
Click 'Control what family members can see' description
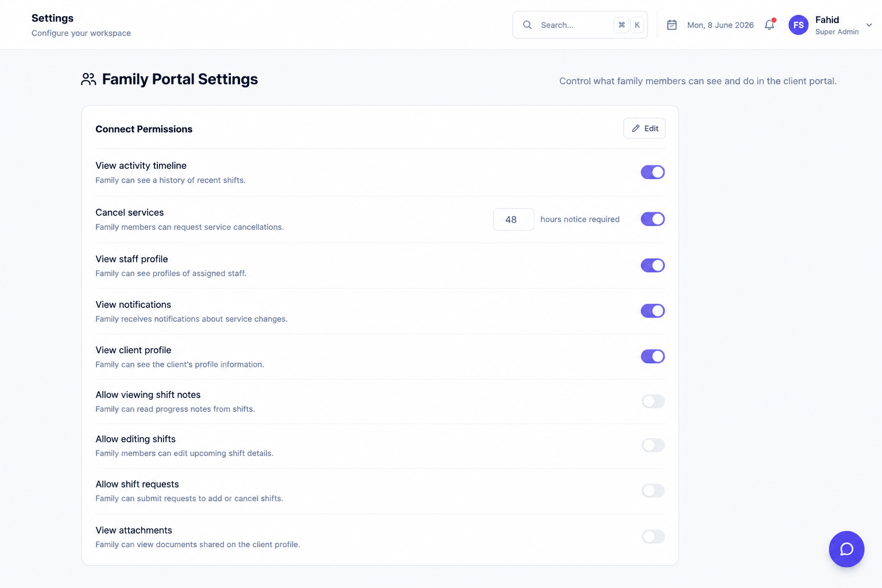698,81
